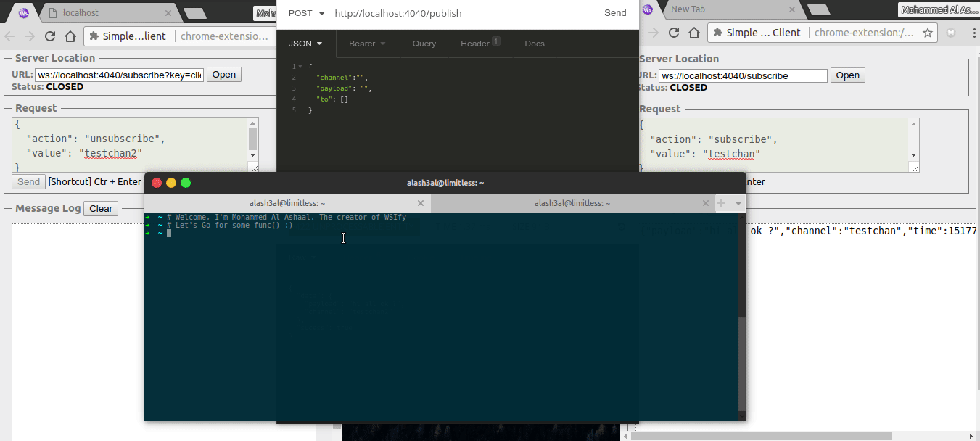Click scroll down arrow in left Request textarea
Image resolution: width=980 pixels, height=441 pixels.
[252, 154]
